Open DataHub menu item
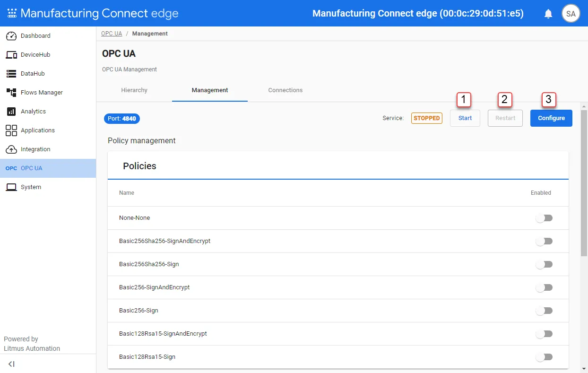588x373 pixels. (48, 74)
